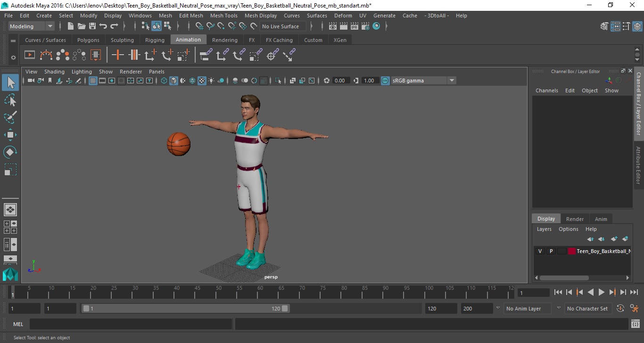Click the Playblast icon on the Animation shelf
The width and height of the screenshot is (644, 343).
coord(29,55)
